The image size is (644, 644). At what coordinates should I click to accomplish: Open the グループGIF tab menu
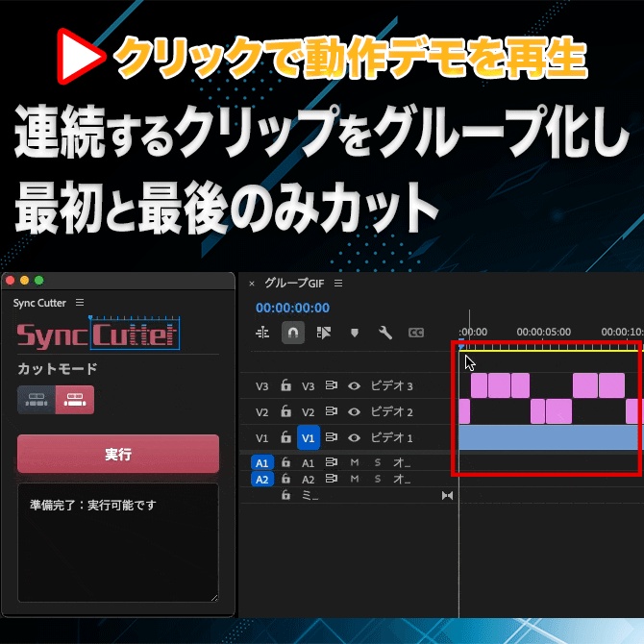[x=338, y=284]
